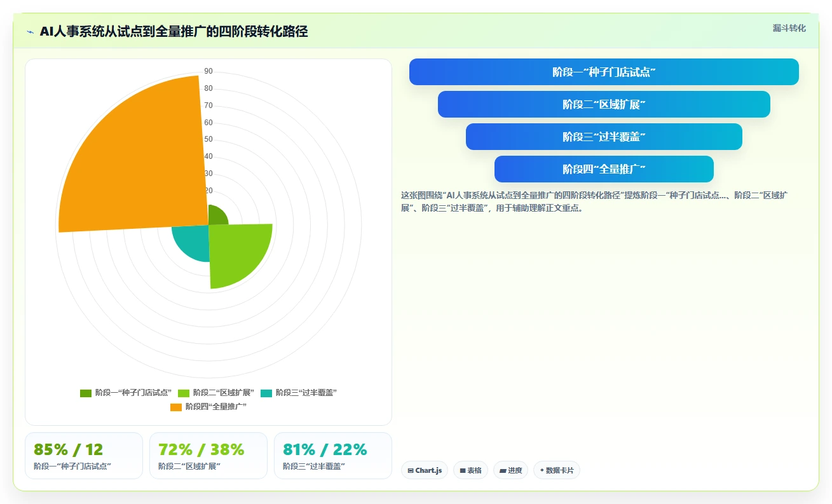
Task: Click the axis label 90
Action: (208, 71)
